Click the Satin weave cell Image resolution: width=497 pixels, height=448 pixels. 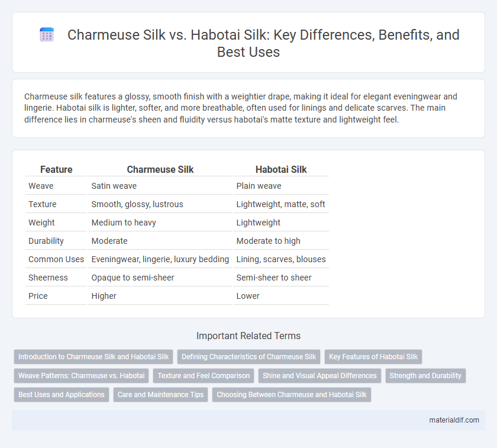[x=160, y=186]
